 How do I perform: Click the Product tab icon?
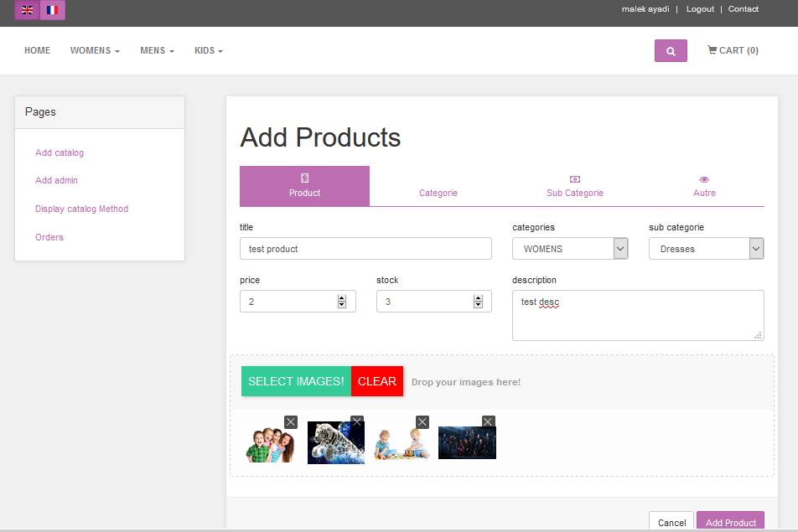point(305,178)
